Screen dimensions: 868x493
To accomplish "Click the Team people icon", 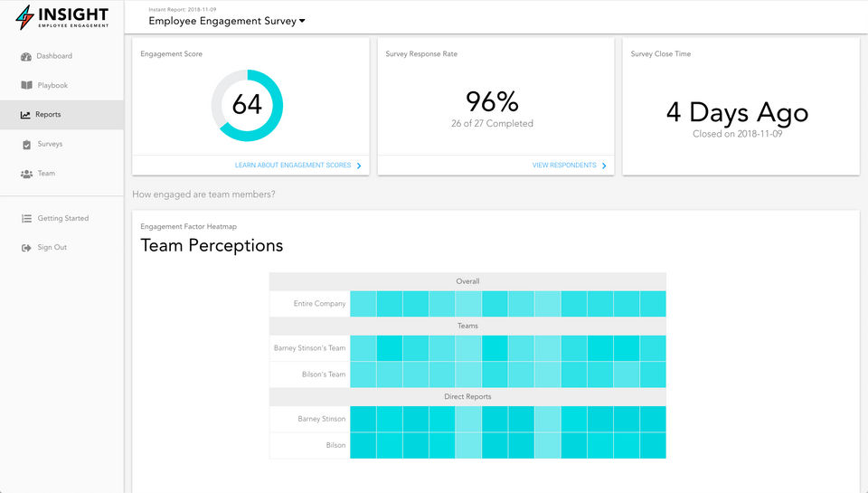I will 26,174.
